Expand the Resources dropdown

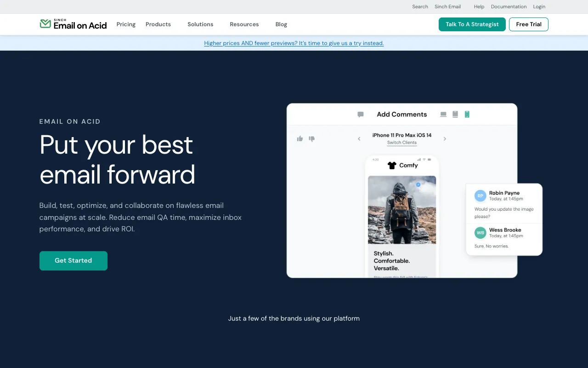[244, 24]
